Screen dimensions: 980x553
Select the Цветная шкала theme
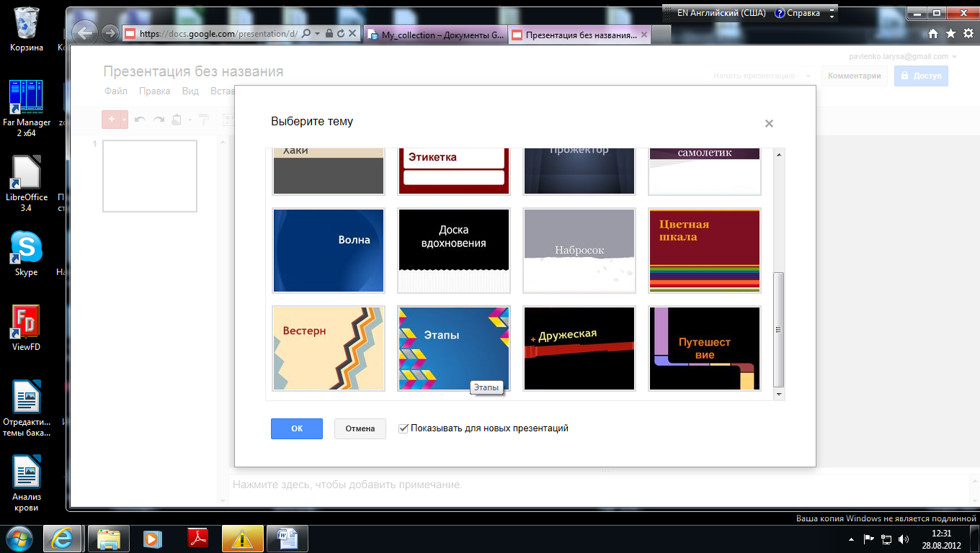point(705,250)
